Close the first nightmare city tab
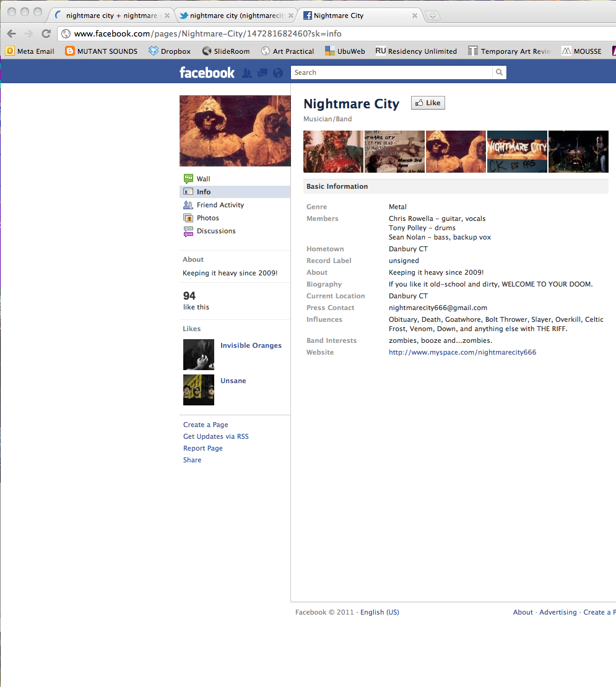 167,15
